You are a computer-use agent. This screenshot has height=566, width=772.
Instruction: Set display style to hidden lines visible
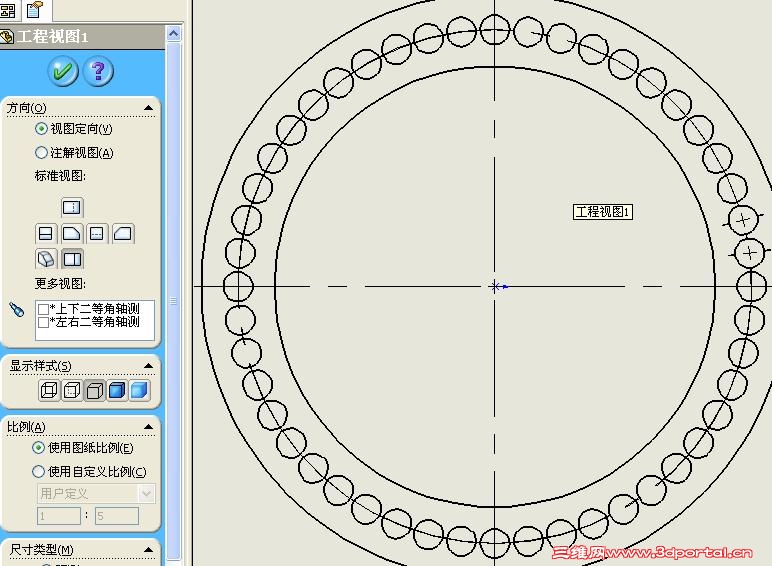click(x=72, y=391)
